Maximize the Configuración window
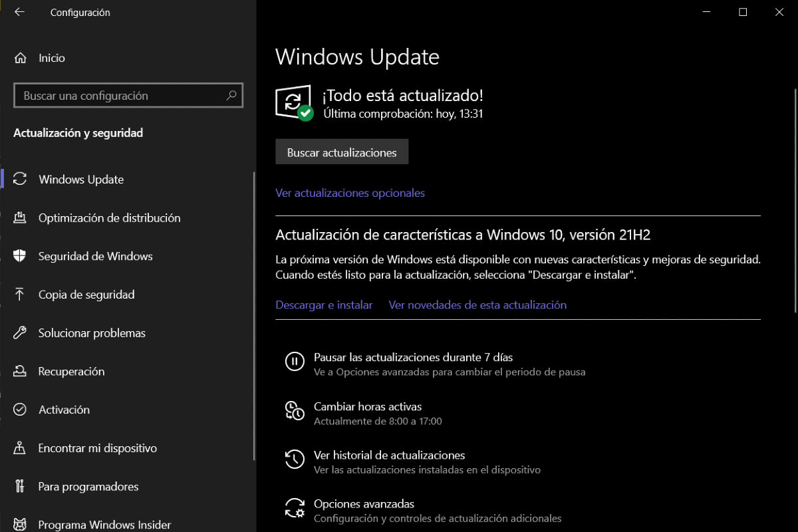 pyautogui.click(x=743, y=12)
